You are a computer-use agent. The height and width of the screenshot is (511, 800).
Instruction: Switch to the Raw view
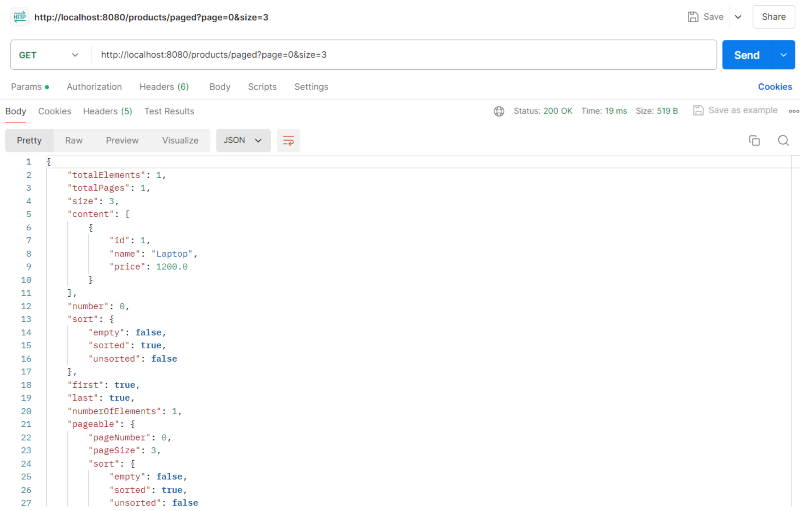[74, 141]
